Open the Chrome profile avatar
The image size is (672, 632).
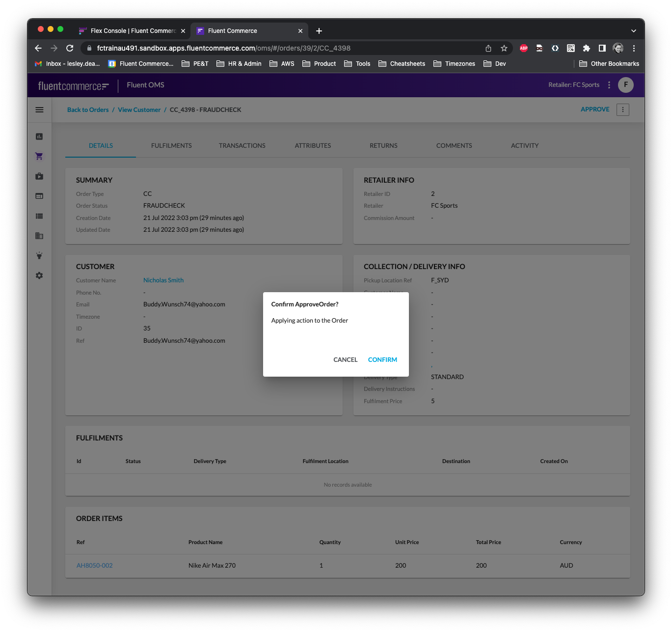point(618,48)
